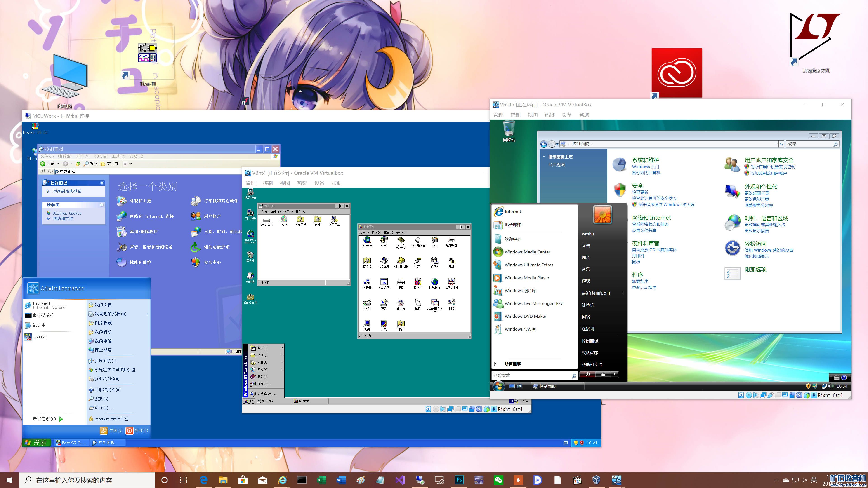The image size is (868, 488).
Task: Click 卸载程序 link in Vista control panel
Action: [x=640, y=282]
